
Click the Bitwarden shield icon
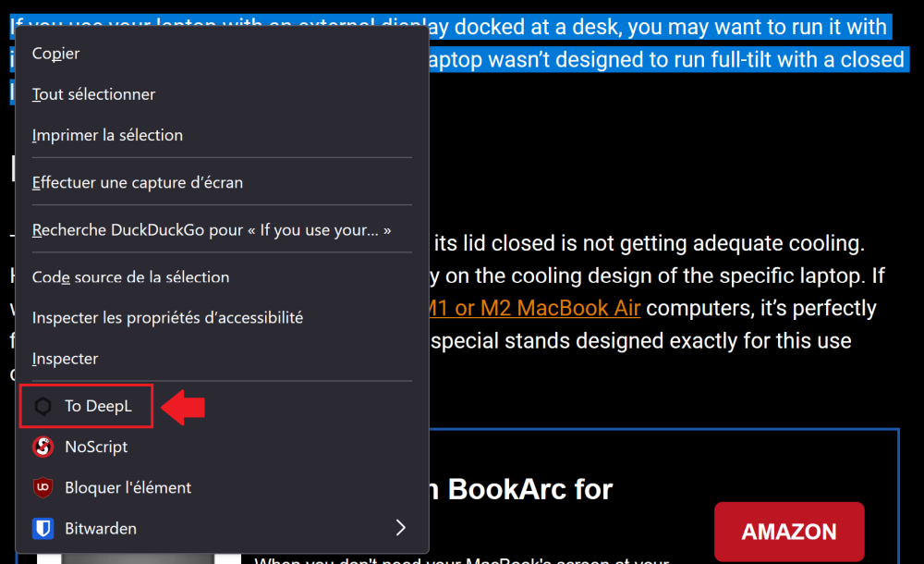pos(43,528)
